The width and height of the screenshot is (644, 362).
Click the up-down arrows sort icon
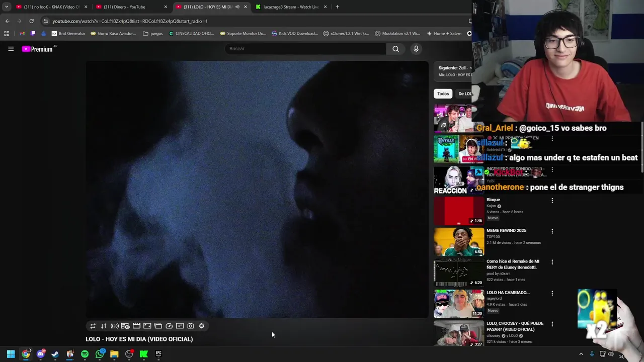(104, 326)
